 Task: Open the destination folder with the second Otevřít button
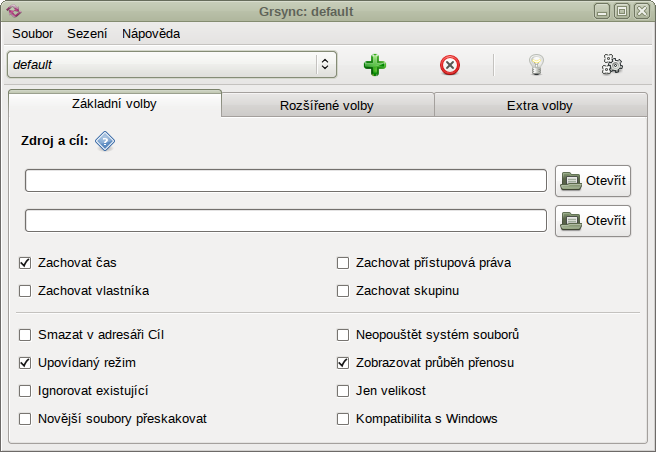(593, 220)
